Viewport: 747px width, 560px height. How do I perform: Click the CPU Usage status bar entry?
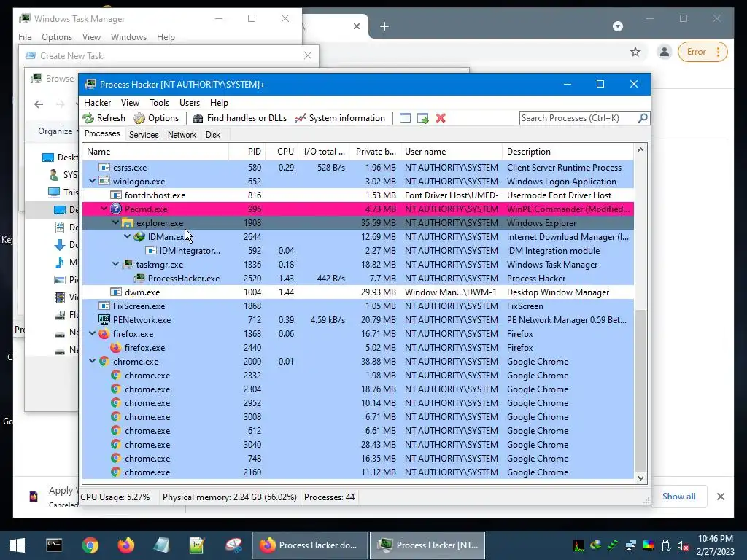point(115,497)
